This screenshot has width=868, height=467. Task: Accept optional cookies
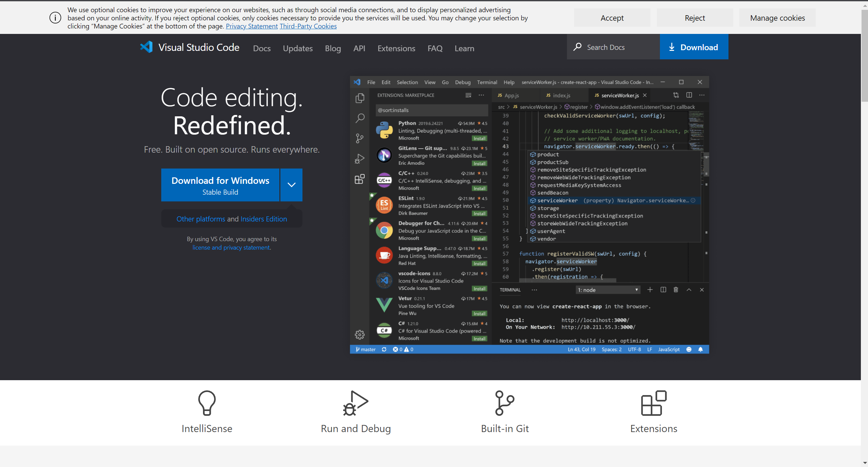612,18
